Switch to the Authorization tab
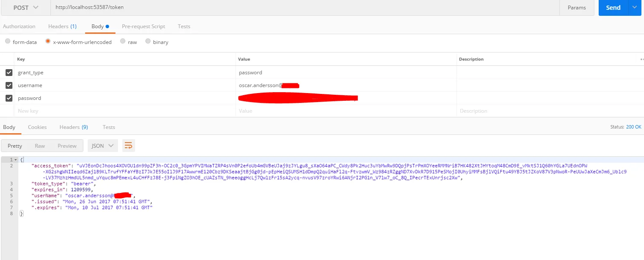This screenshot has width=644, height=260. pos(19,26)
